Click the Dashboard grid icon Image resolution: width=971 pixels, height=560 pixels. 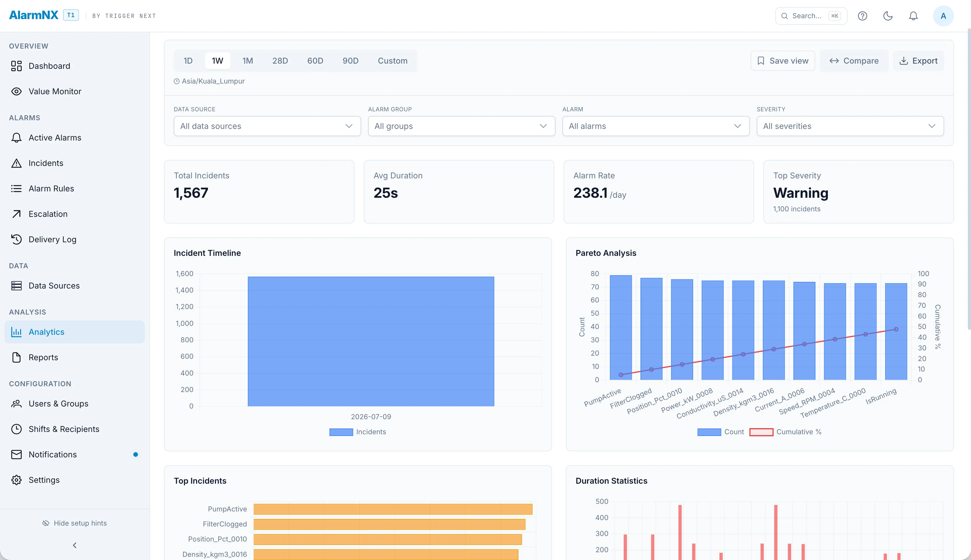[x=16, y=66]
